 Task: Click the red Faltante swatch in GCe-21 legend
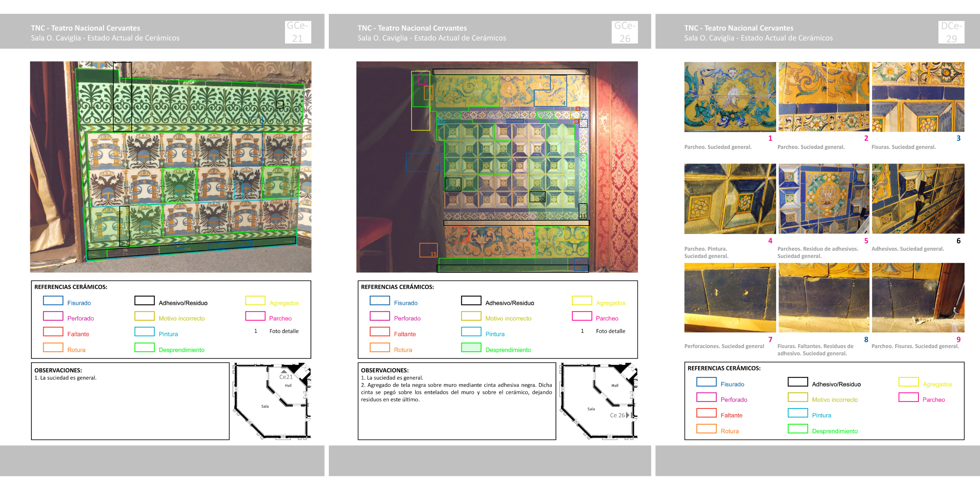53,332
